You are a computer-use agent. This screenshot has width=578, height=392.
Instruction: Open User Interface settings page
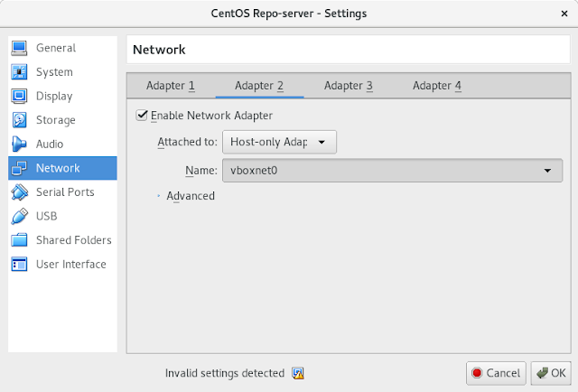tap(62, 264)
